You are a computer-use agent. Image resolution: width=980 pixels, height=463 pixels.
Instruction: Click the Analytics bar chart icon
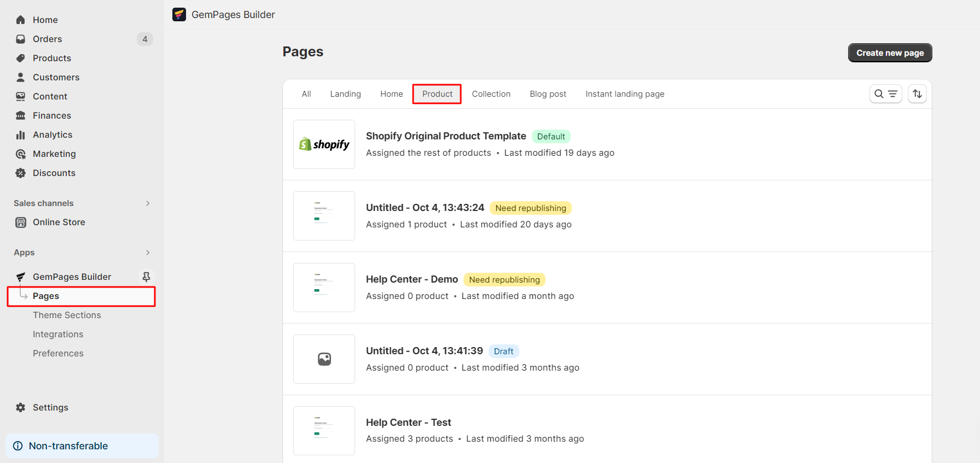(x=21, y=134)
